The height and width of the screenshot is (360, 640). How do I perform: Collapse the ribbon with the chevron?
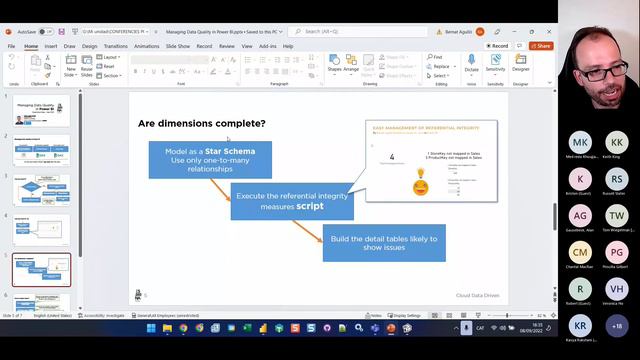[x=550, y=83]
